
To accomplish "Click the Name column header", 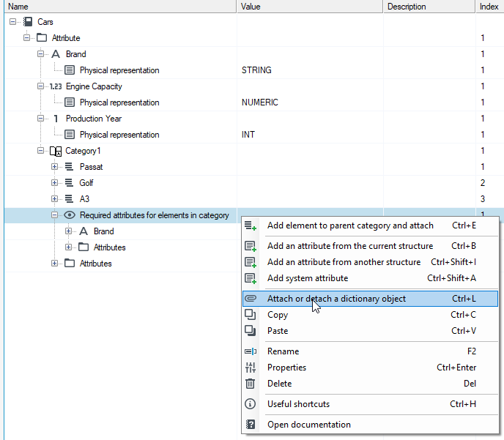I will (x=120, y=7).
